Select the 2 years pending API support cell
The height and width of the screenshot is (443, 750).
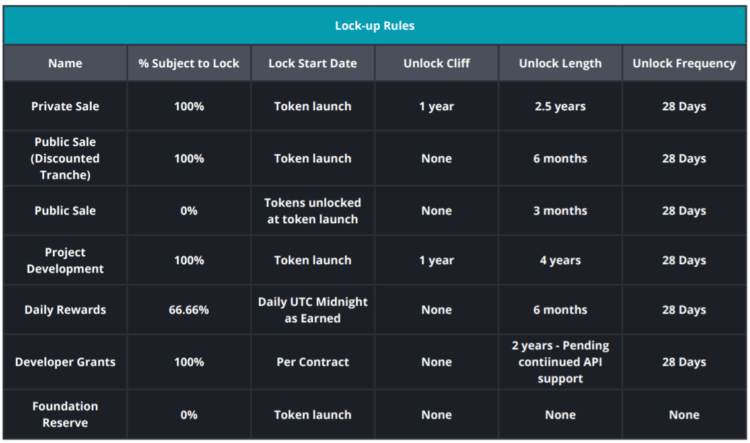pos(560,362)
